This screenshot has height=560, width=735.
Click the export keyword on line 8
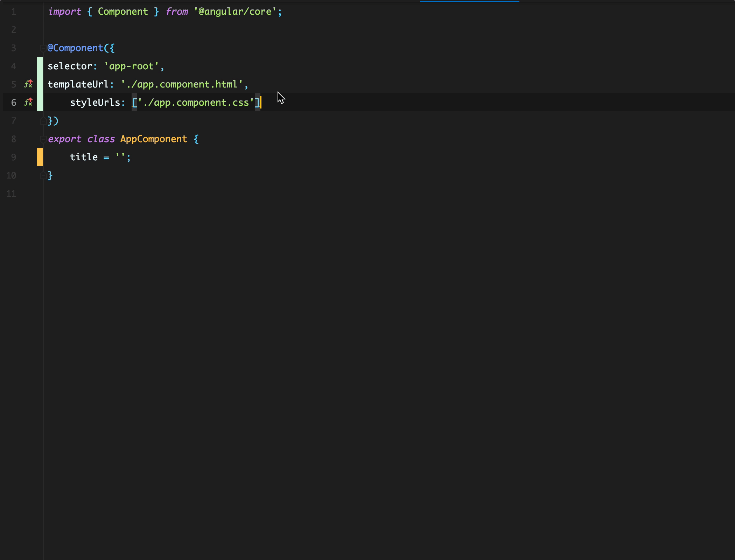click(65, 139)
